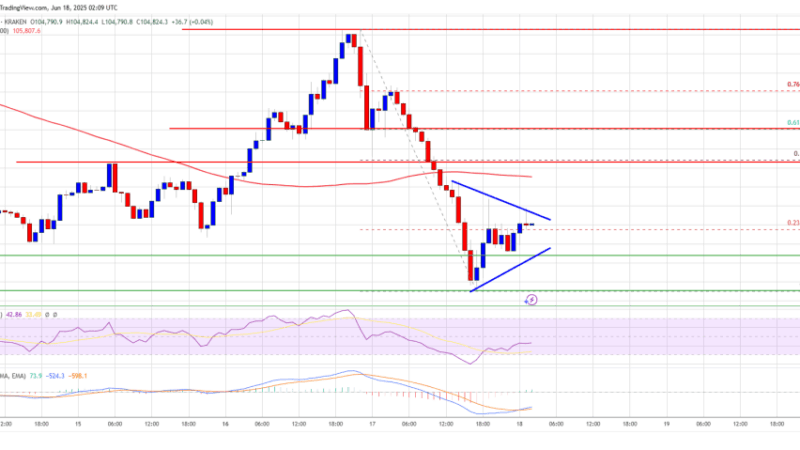Screen dimensions: 800x450
Task: Click the red moving average value 105,807.6
Action: pyautogui.click(x=27, y=31)
